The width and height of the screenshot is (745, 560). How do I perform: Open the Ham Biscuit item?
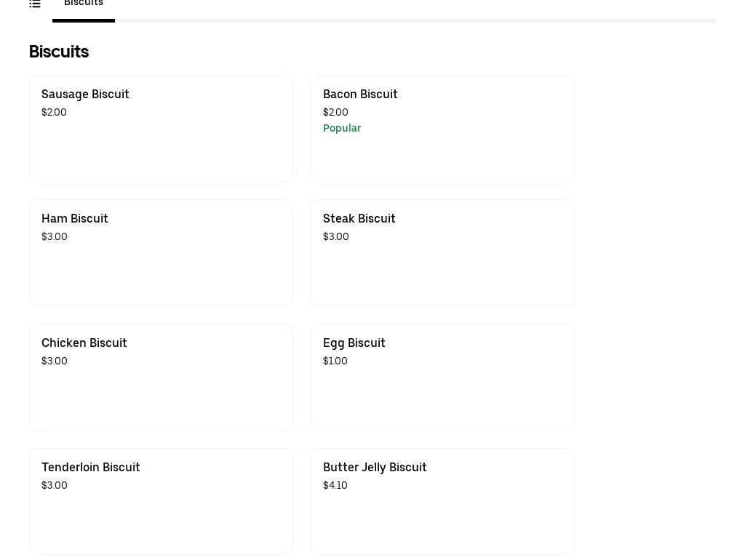coord(161,252)
